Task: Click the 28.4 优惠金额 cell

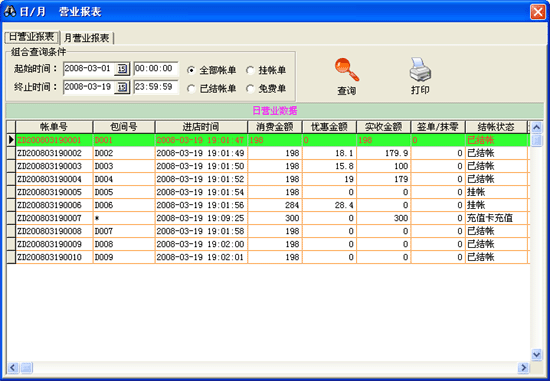Action: [x=329, y=205]
